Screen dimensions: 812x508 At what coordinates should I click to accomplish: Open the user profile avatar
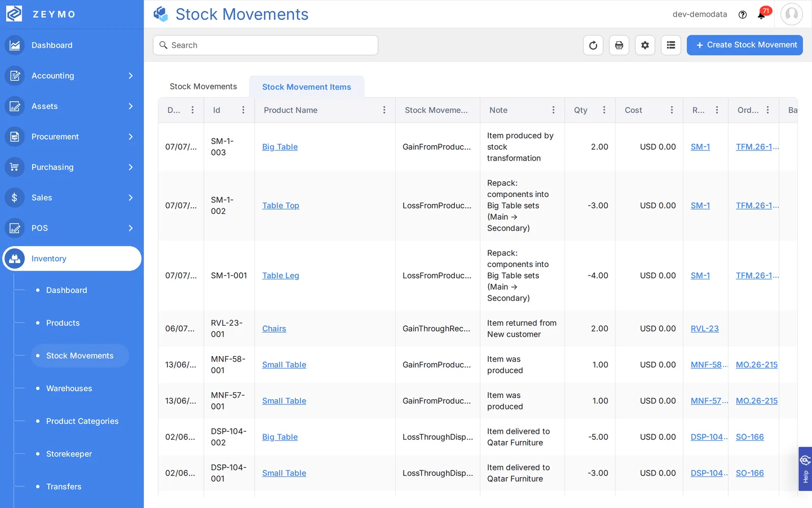coord(792,14)
